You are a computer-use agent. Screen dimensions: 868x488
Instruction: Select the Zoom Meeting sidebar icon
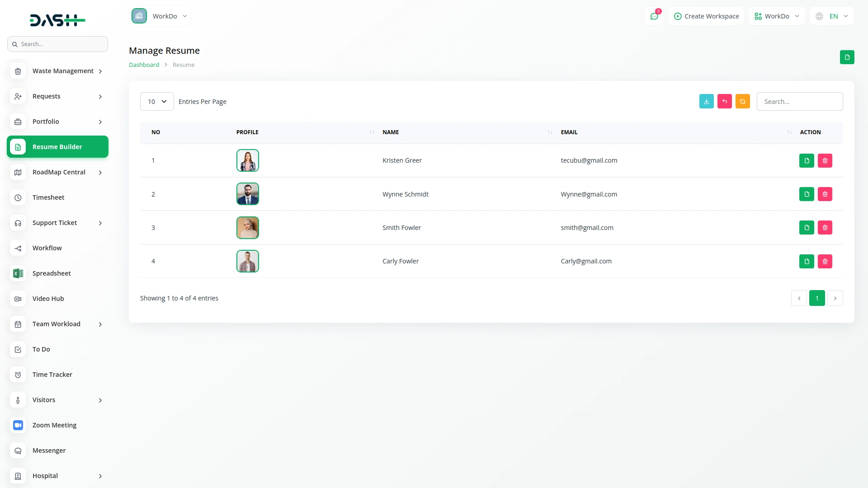pyautogui.click(x=54, y=425)
